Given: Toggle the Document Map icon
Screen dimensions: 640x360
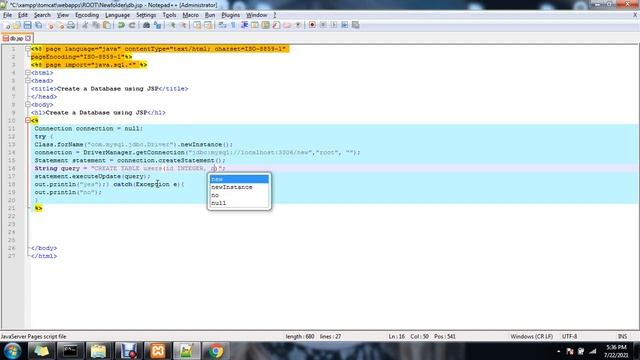Looking at the screenshot, I should pos(266,25).
